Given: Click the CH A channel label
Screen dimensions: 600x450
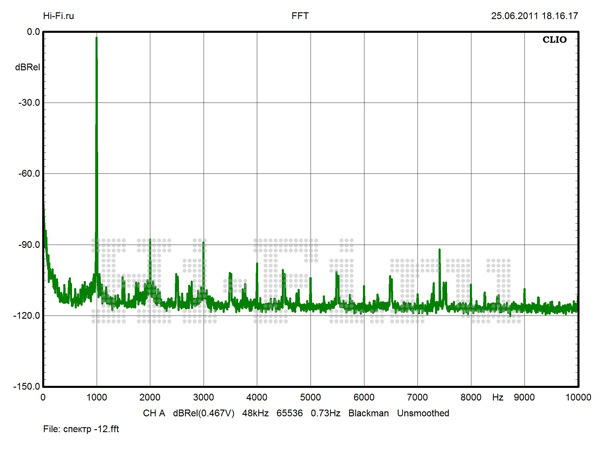Looking at the screenshot, I should pyautogui.click(x=154, y=413).
